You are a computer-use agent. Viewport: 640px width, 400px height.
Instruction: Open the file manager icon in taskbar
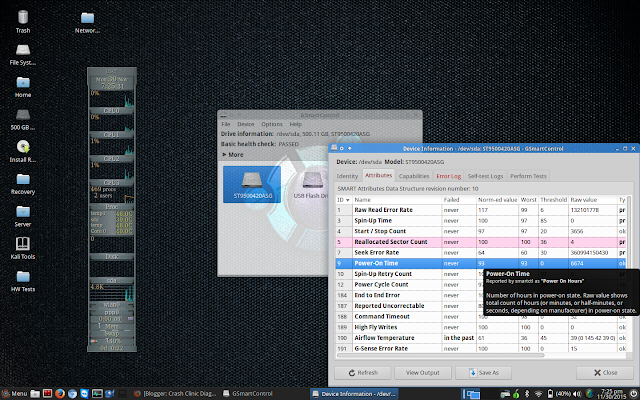35,394
